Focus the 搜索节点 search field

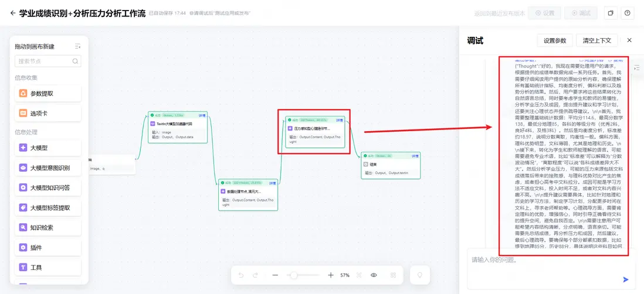(48, 61)
